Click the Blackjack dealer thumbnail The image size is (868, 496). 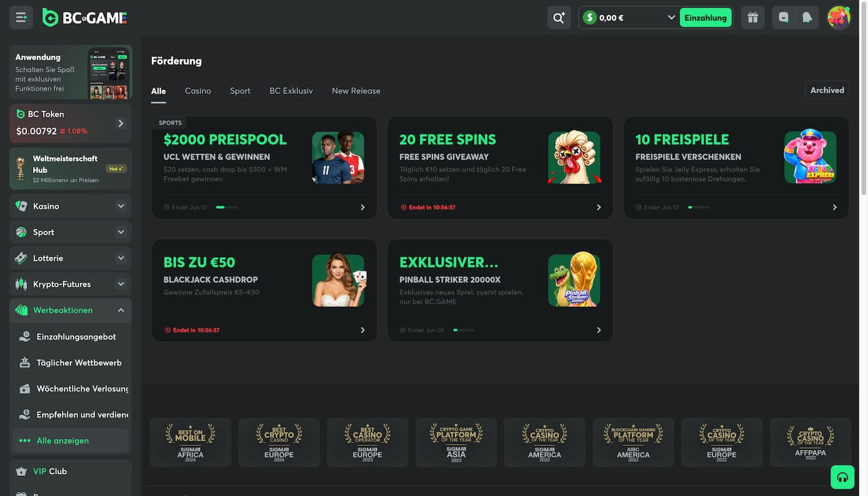pos(338,280)
